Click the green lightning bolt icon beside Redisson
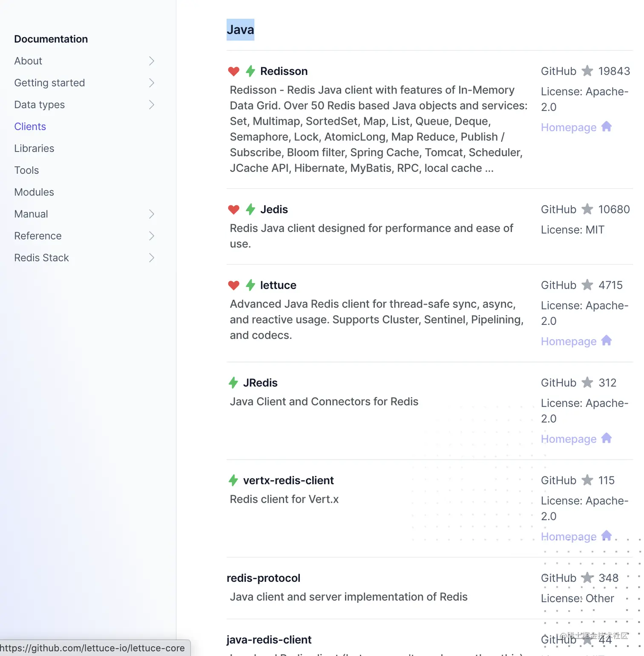Image resolution: width=644 pixels, height=656 pixels. (x=250, y=71)
